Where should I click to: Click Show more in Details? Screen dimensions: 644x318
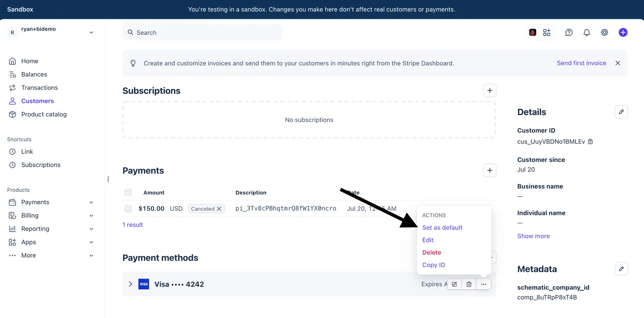coord(533,236)
